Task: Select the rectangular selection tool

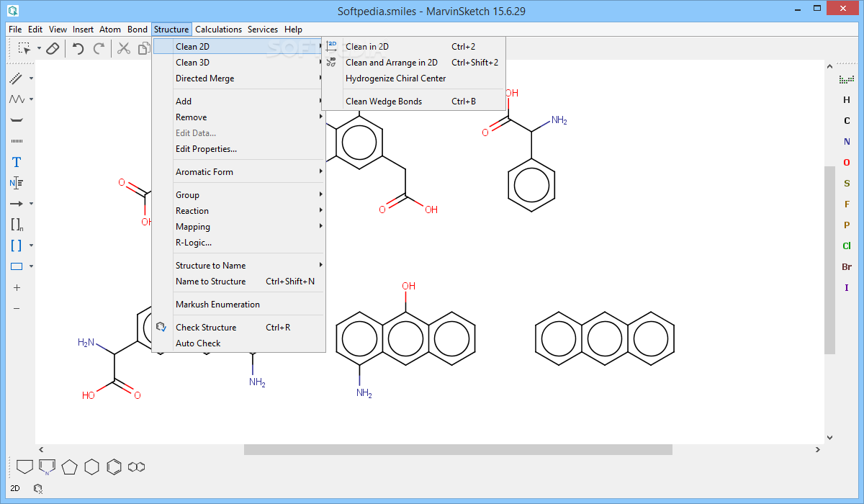Action: (x=24, y=48)
